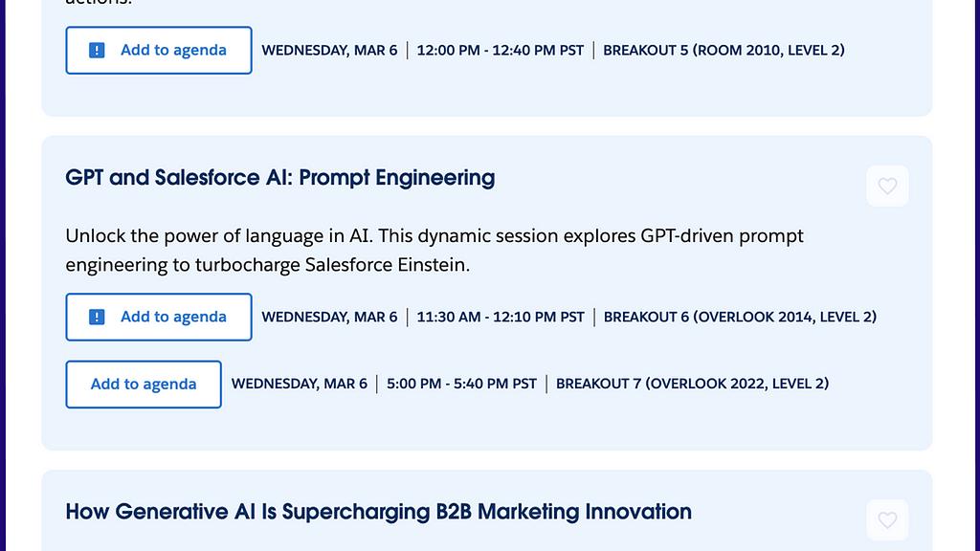Favorite the Generative AI B2B Marketing session heart
Image resolution: width=980 pixels, height=551 pixels.
(x=887, y=520)
